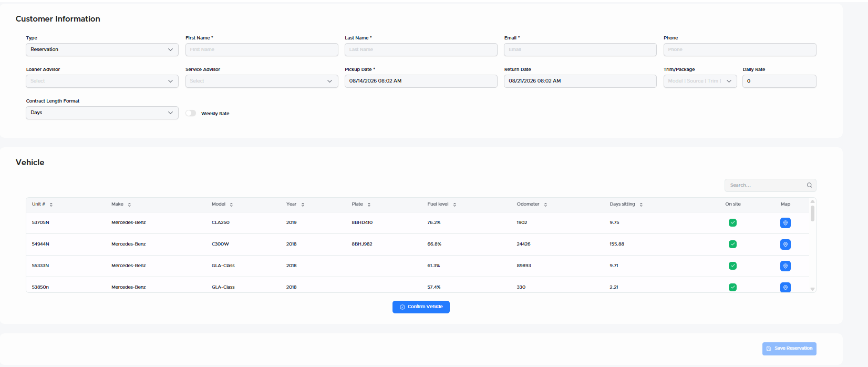The height and width of the screenshot is (367, 868).
Task: Focus the First Name input field
Action: coord(262,49)
